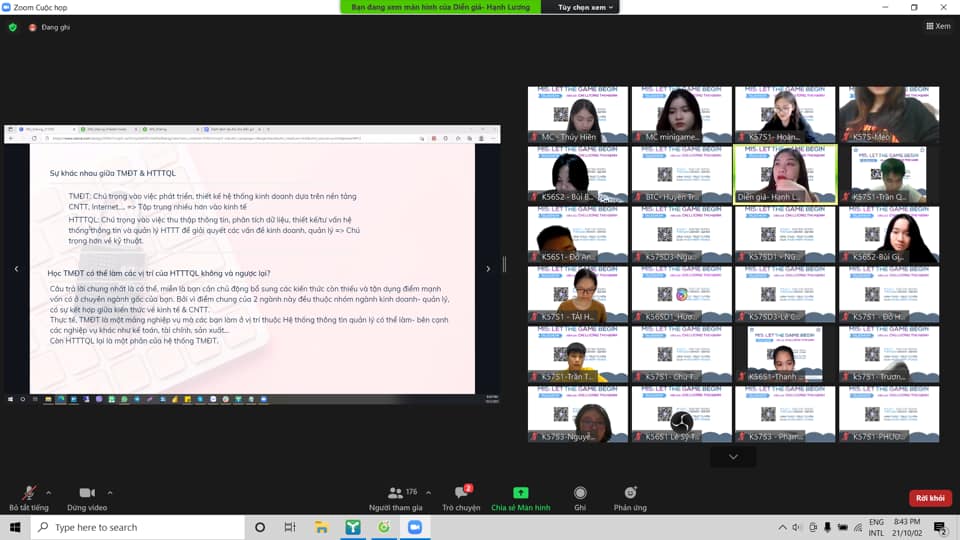Go to previous slide with left arrow
960x540 pixels.
pyautogui.click(x=16, y=268)
